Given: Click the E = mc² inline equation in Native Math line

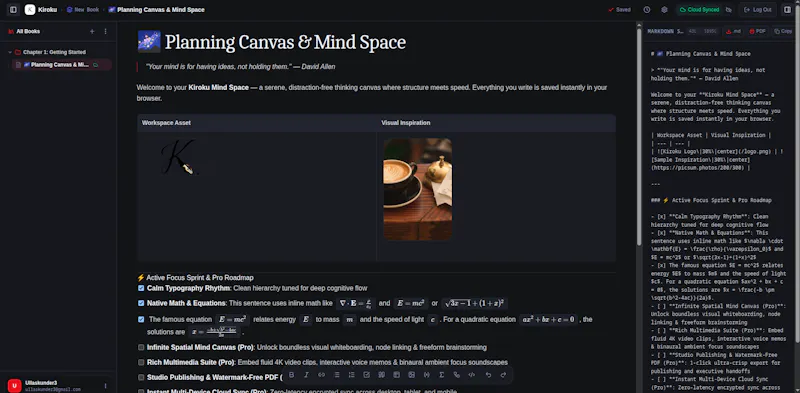Looking at the screenshot, I should [411, 303].
